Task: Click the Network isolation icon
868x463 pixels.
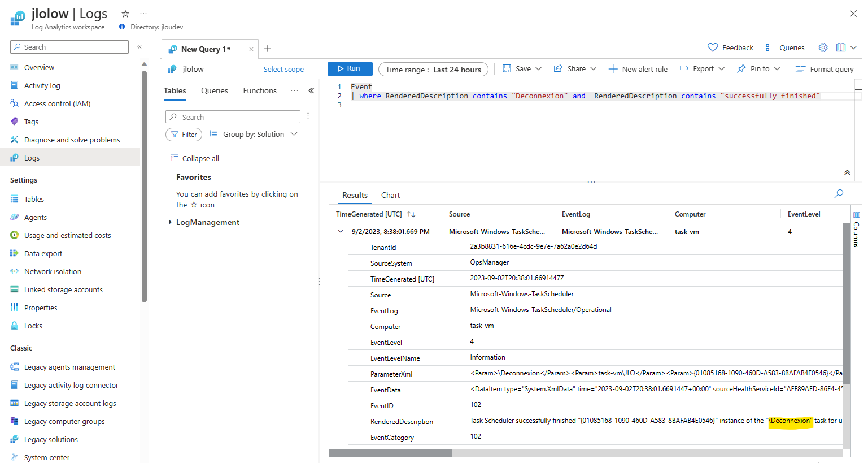Action: (x=15, y=271)
